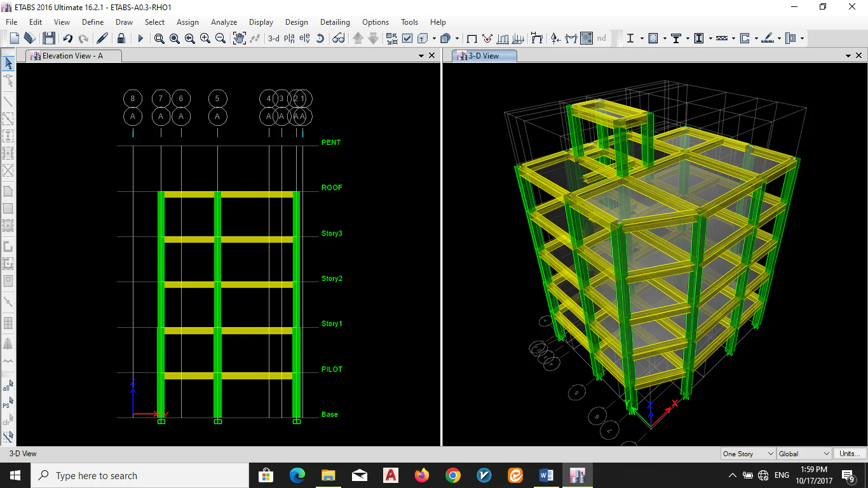
Task: Open the One Story dropdown
Action: tap(748, 454)
